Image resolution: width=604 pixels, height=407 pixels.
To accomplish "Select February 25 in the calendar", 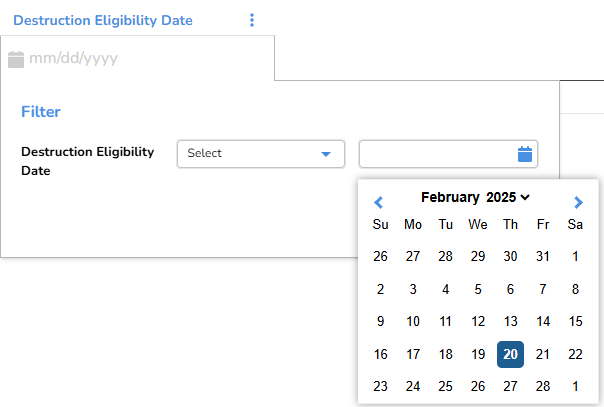I will [445, 386].
